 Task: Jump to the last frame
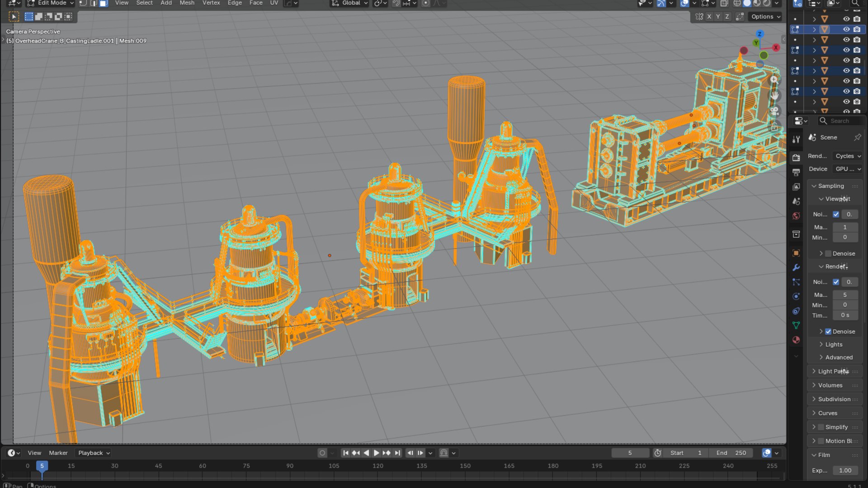point(397,453)
